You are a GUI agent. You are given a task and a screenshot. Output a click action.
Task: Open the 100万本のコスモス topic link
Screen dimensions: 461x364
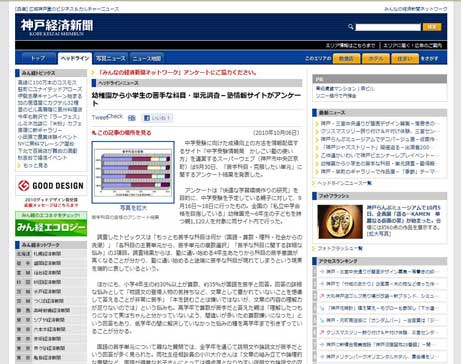pos(47,82)
